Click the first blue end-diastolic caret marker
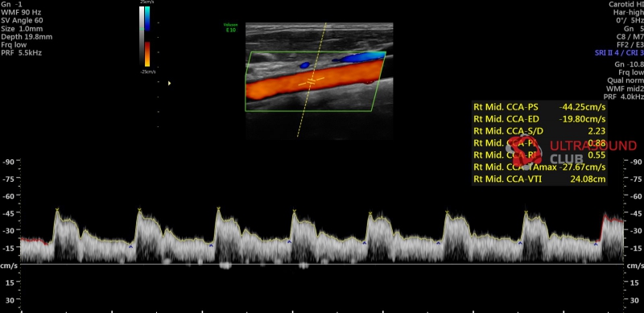Image resolution: width=644 pixels, height=313 pixels. coord(130,247)
